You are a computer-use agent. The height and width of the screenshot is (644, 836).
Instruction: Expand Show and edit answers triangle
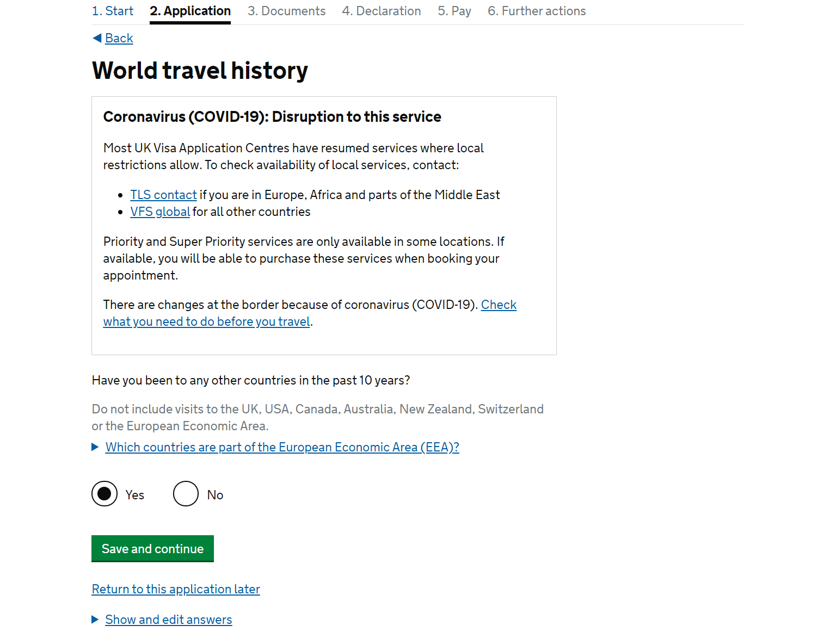tap(95, 620)
